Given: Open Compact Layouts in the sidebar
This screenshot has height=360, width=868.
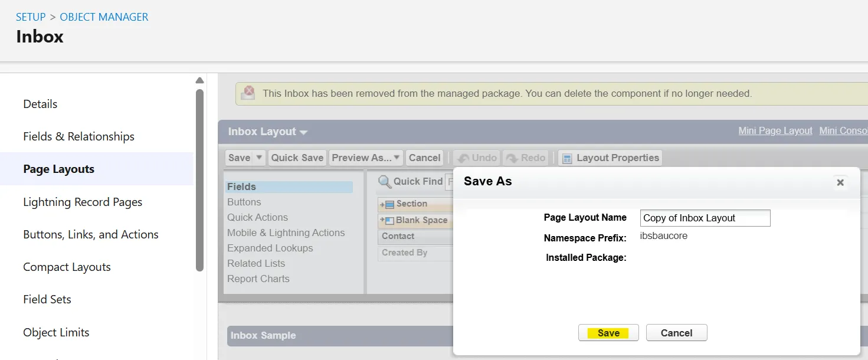Looking at the screenshot, I should [67, 267].
